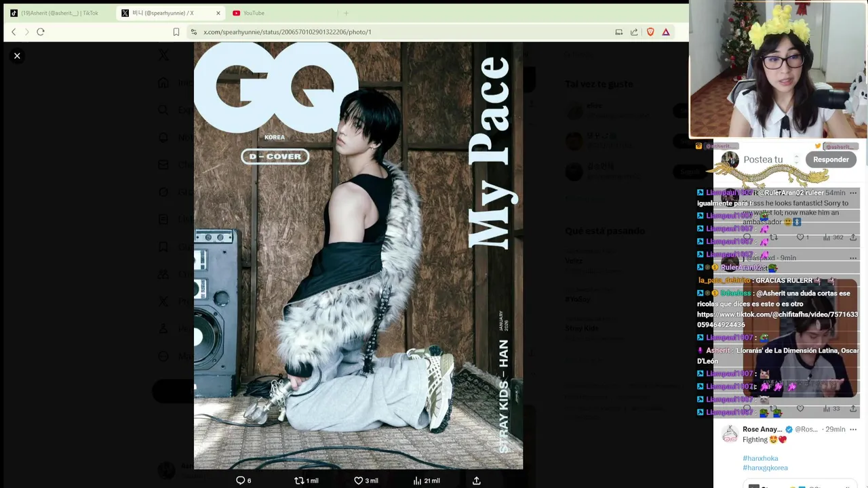This screenshot has height=488, width=868.
Task: Open site settings icon left of the URL
Action: (194, 32)
